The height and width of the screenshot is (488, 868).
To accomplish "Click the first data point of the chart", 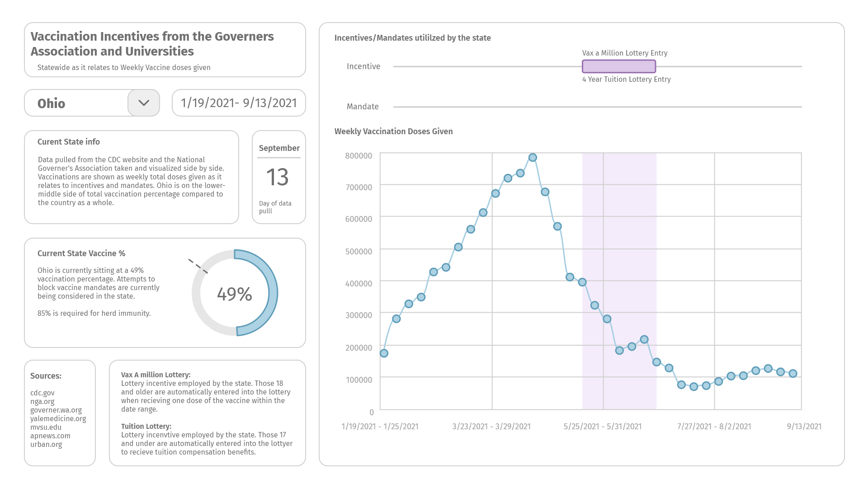I will [384, 353].
